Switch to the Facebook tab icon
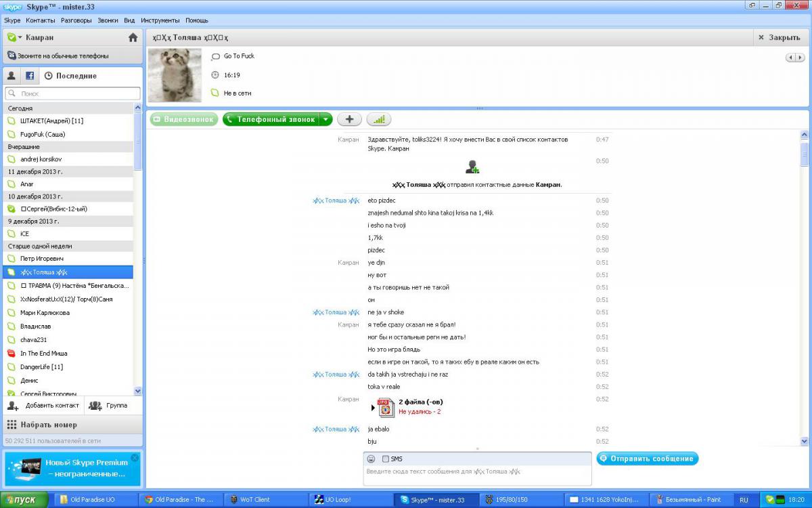 30,76
